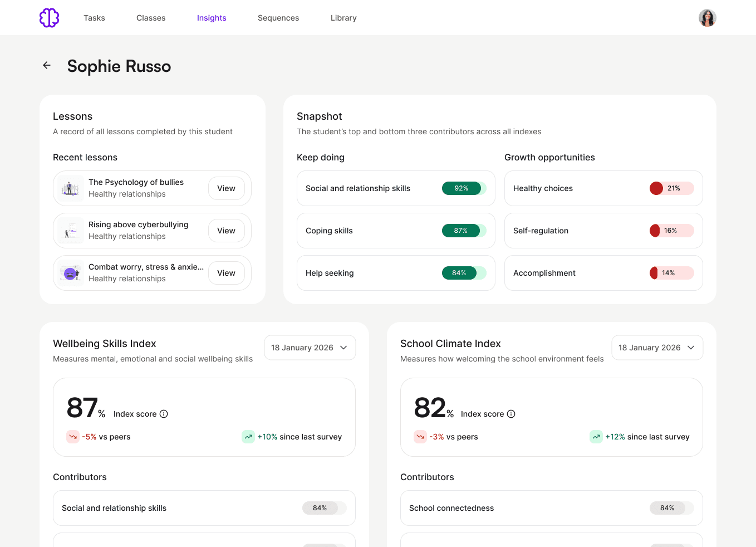Click the red downward trend icon at -5% vs peers

point(73,437)
